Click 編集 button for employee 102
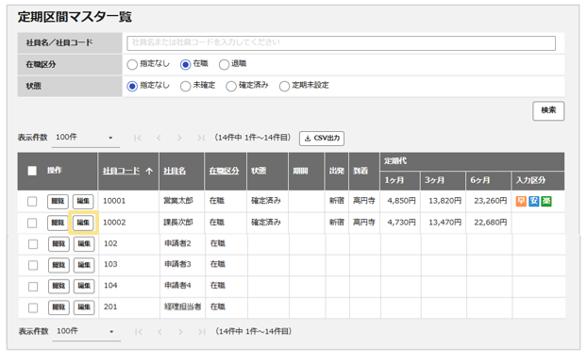The width and height of the screenshot is (588, 364). click(84, 244)
